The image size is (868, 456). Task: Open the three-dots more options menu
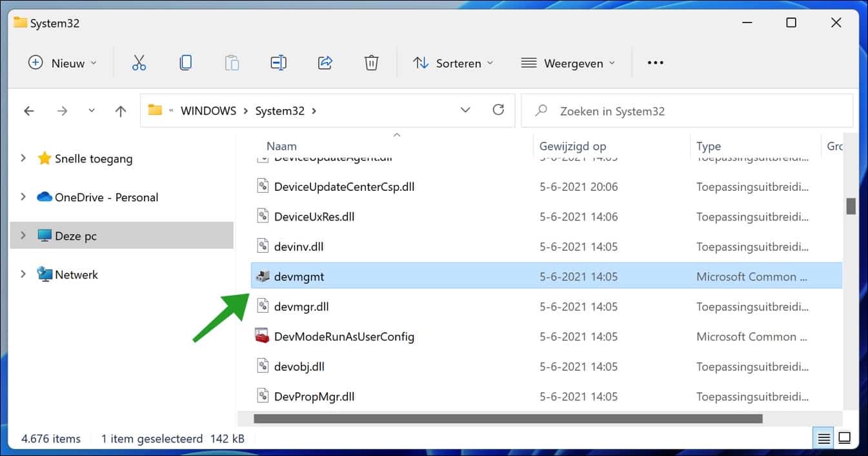pyautogui.click(x=655, y=63)
